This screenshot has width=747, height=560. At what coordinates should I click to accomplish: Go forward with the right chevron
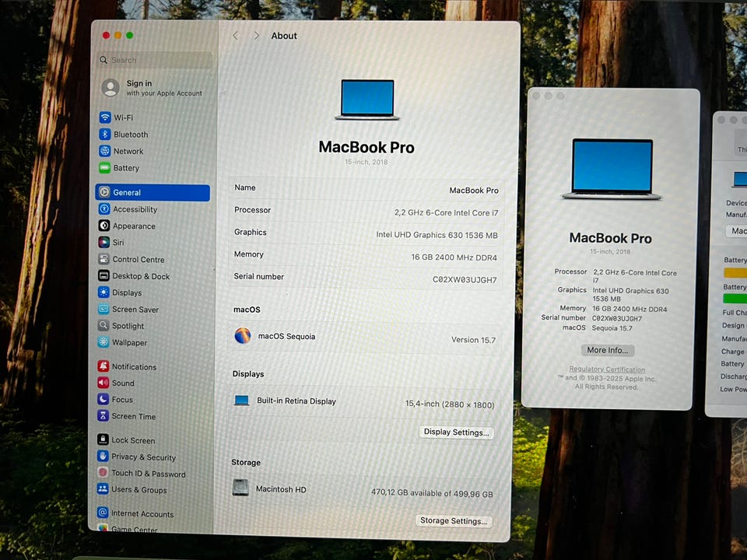pos(257,36)
